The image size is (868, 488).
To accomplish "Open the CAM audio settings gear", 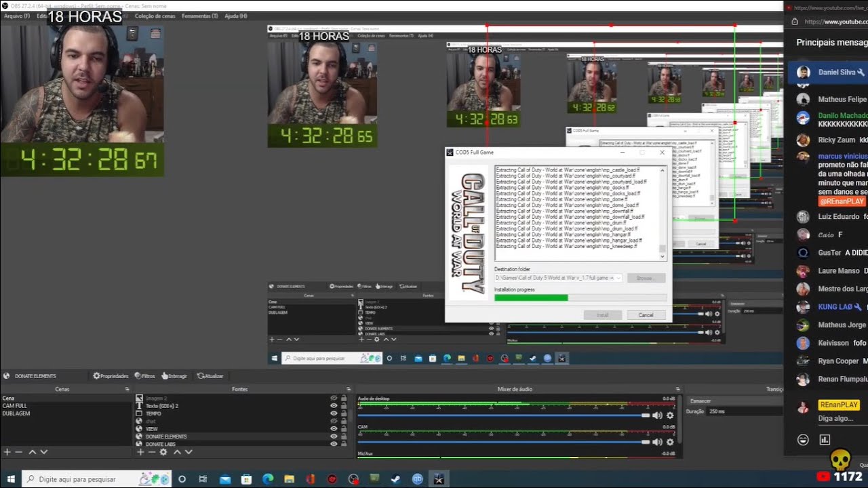I will tap(670, 442).
